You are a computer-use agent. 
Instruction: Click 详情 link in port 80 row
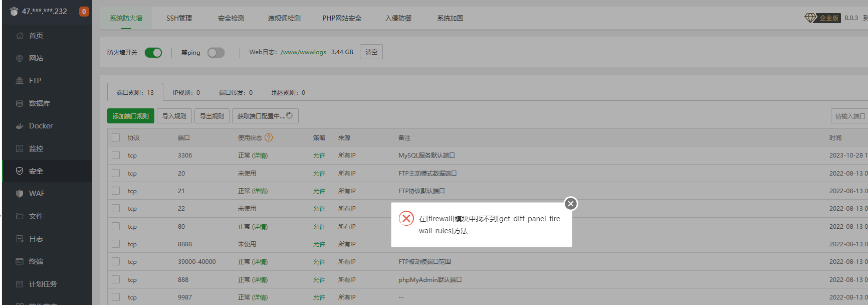[260, 227]
